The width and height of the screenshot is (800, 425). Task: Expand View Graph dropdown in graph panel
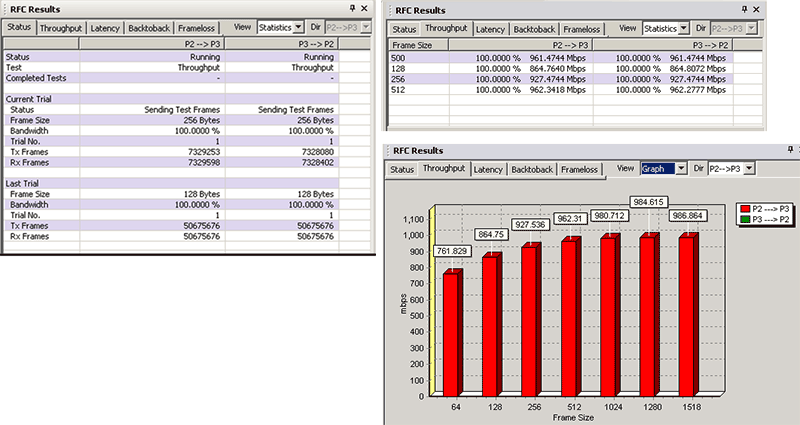point(681,168)
